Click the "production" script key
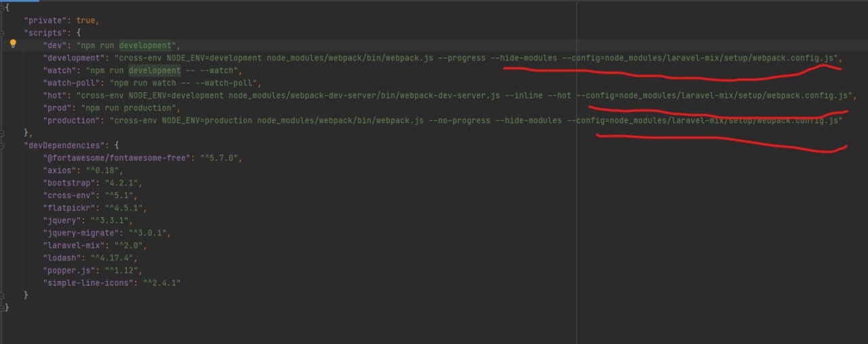Image resolution: width=868 pixels, height=344 pixels. point(71,120)
